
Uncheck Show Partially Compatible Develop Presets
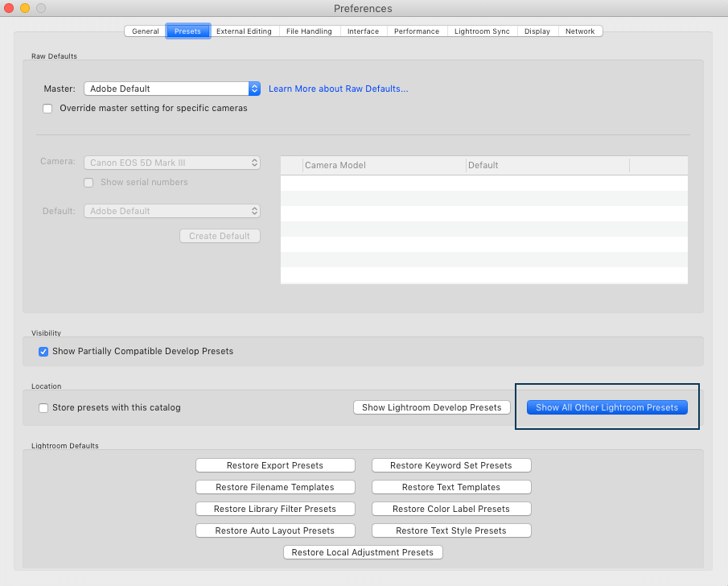click(x=43, y=352)
